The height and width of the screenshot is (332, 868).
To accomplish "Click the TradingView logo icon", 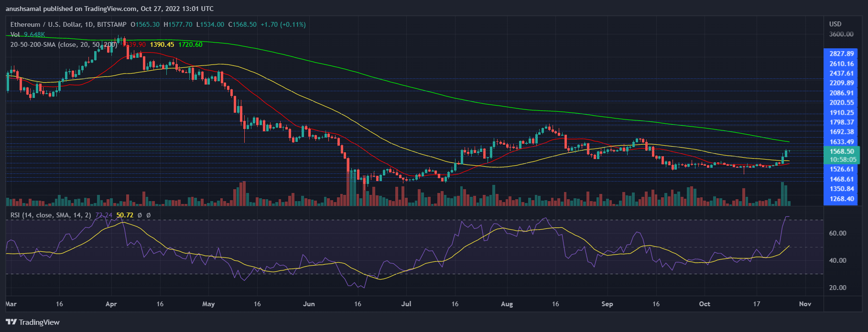I will (11, 322).
